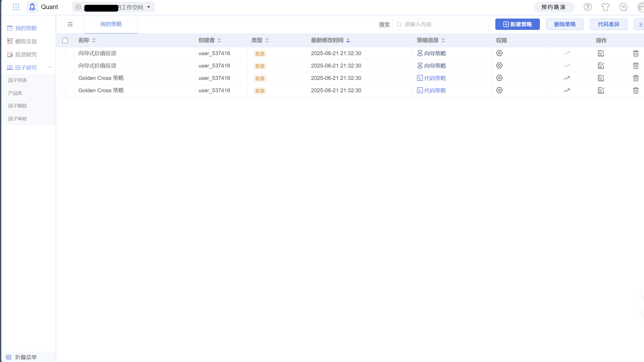Check the box for first 向导式价值投资 row
Image resolution: width=644 pixels, height=362 pixels.
64,53
